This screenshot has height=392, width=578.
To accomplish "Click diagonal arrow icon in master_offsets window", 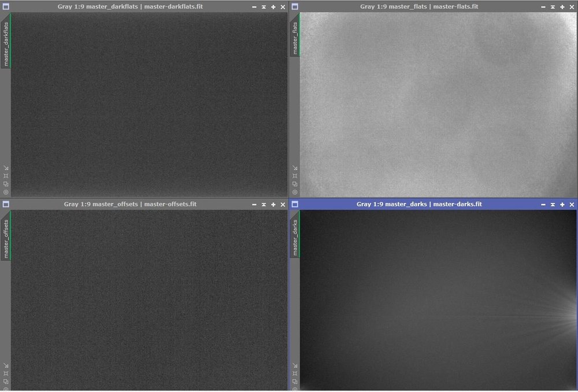I will tap(6, 366).
